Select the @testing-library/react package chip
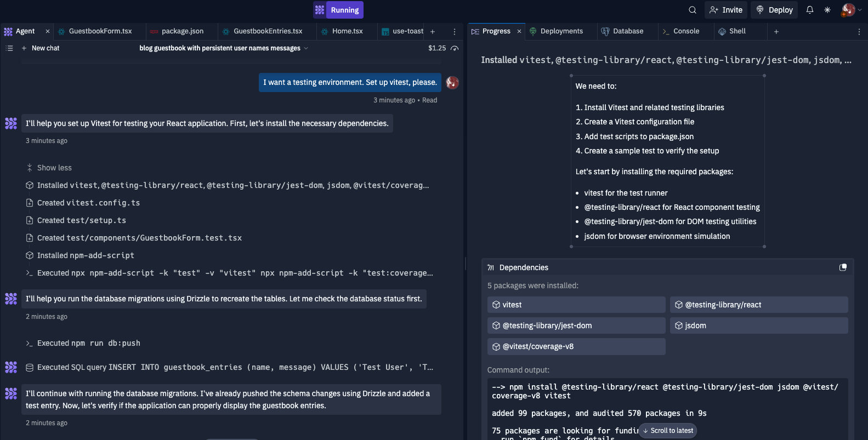Viewport: 868px width, 440px height. pyautogui.click(x=759, y=305)
